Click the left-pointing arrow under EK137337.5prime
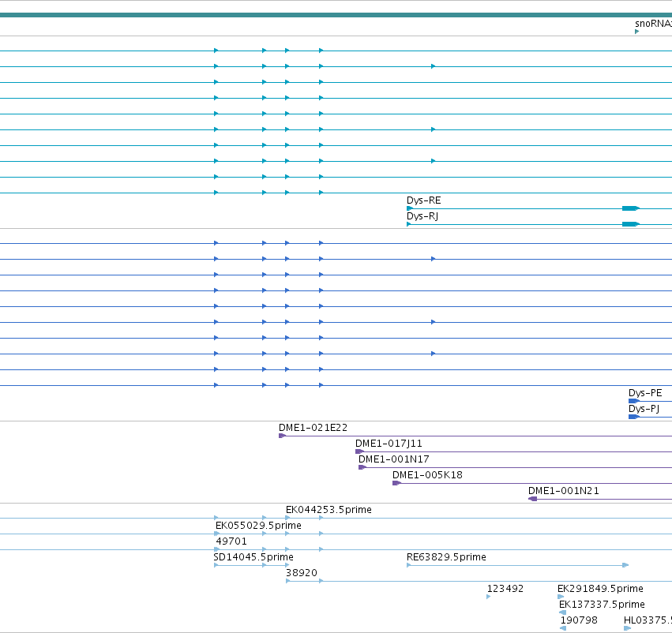The height and width of the screenshot is (633, 672). pyautogui.click(x=563, y=612)
